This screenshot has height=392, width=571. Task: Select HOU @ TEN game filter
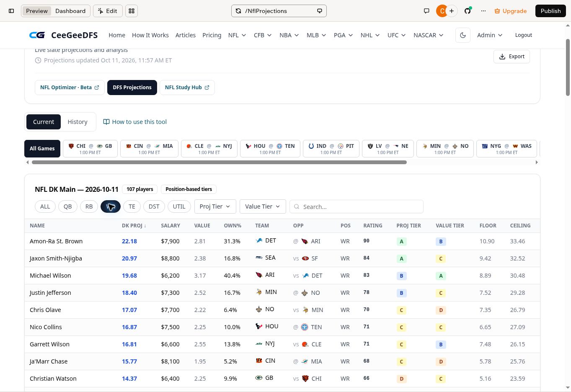click(270, 149)
